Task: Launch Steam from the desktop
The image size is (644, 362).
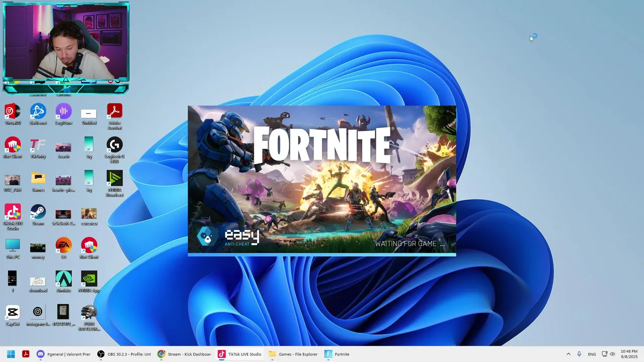Action: [38, 215]
